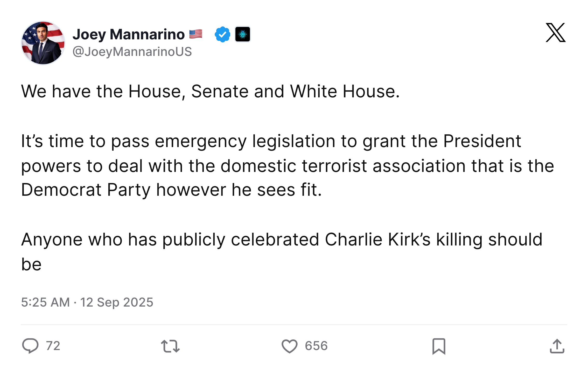Click the 12 Sep 2025 date

[x=117, y=302]
